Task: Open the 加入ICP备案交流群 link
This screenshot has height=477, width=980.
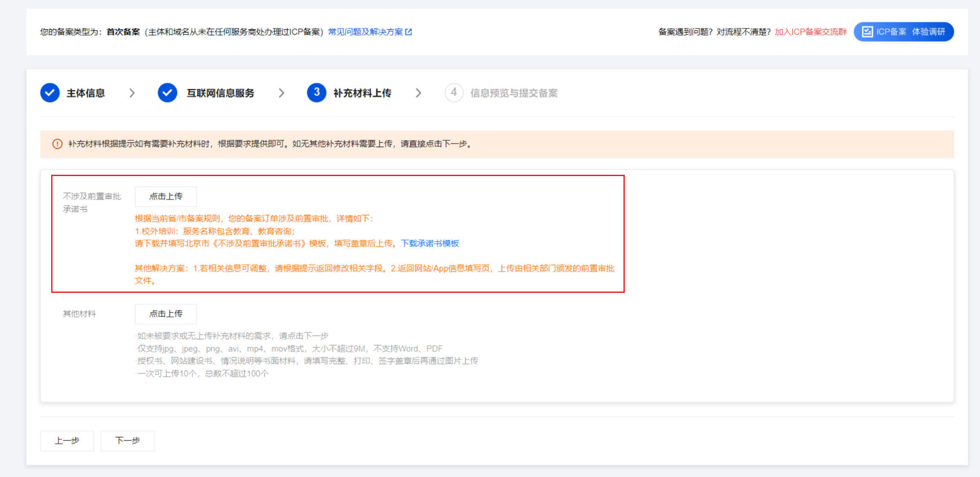Action: tap(810, 32)
